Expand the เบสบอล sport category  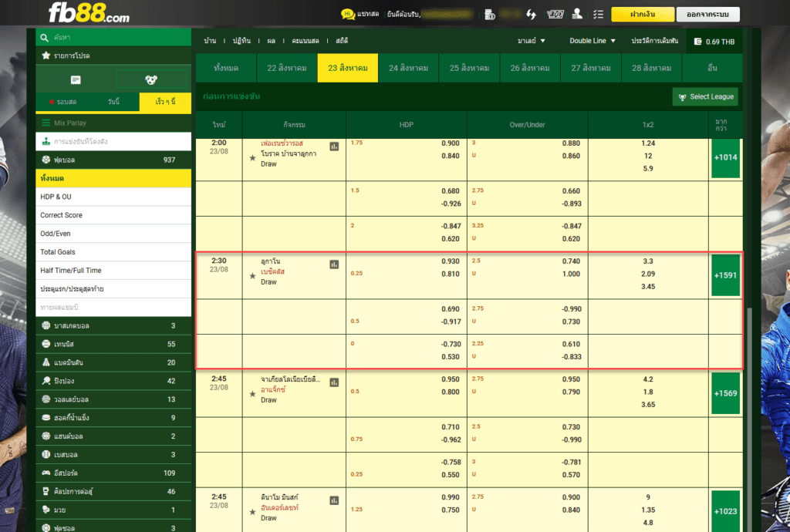click(113, 454)
